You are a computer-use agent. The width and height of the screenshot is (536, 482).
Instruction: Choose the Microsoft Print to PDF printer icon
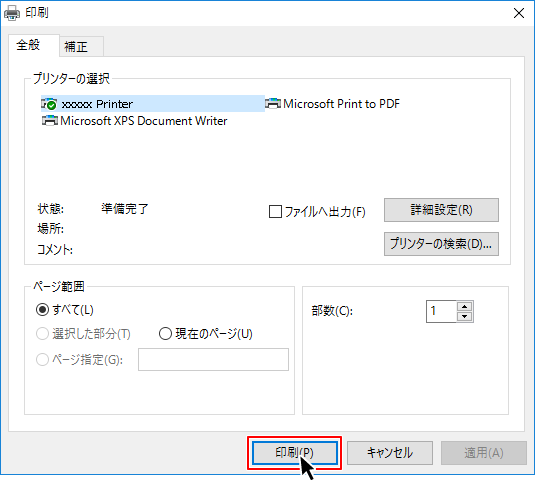(x=273, y=103)
